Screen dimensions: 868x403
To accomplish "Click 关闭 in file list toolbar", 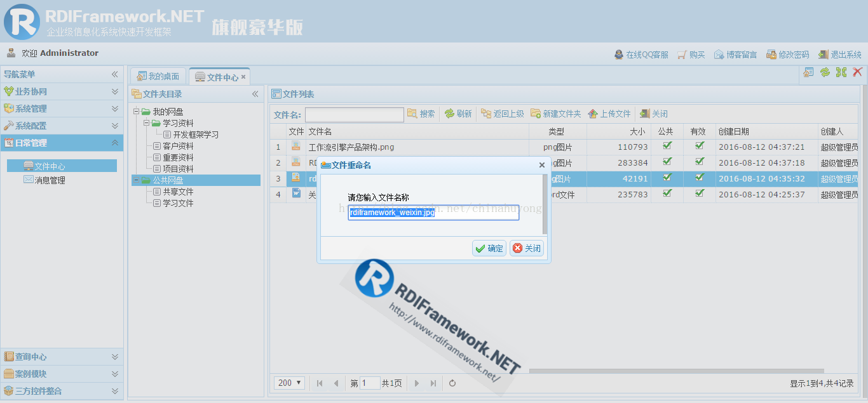I will [654, 114].
